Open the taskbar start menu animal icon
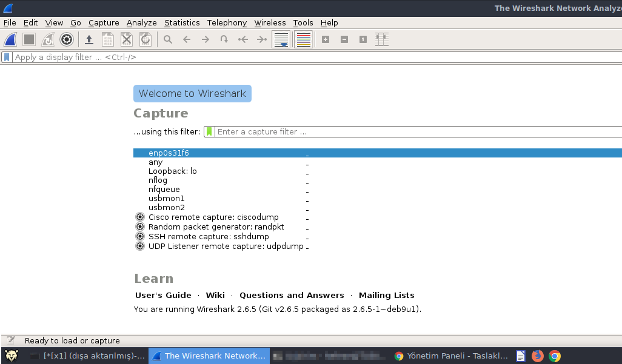The image size is (622, 364). (11, 356)
